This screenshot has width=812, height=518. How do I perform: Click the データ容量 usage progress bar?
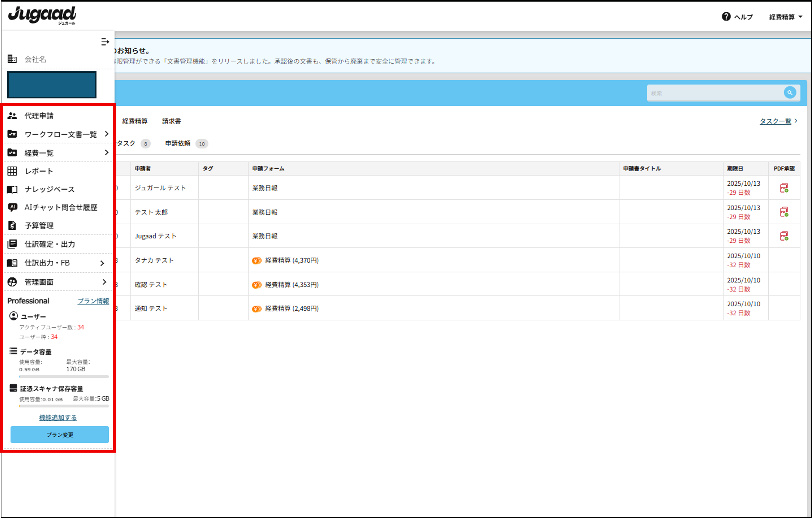64,376
